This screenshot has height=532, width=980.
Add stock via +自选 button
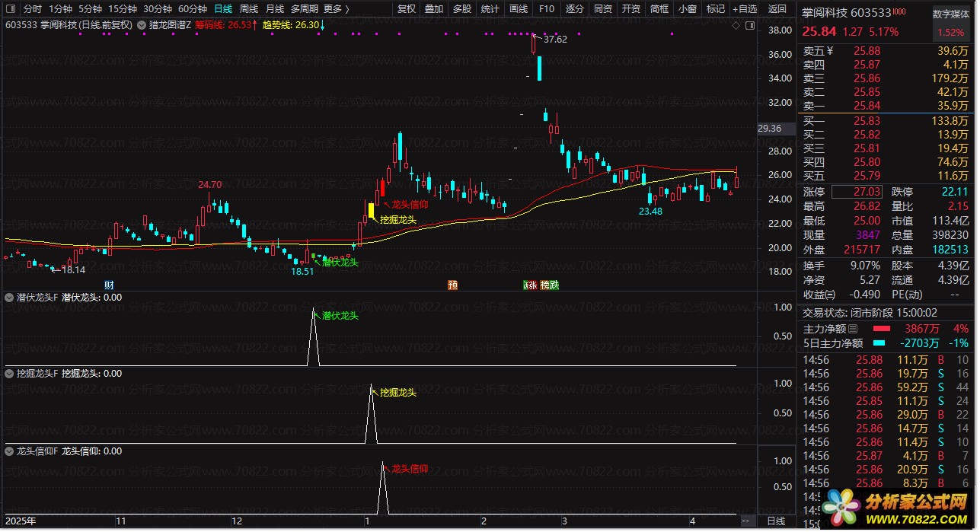click(x=743, y=9)
